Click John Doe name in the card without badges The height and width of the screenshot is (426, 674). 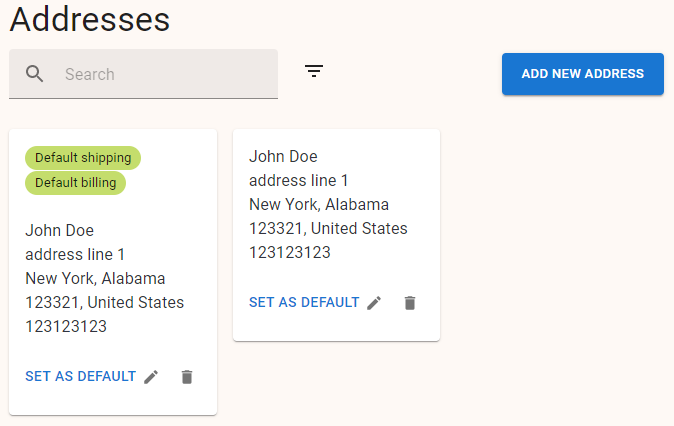tap(283, 156)
